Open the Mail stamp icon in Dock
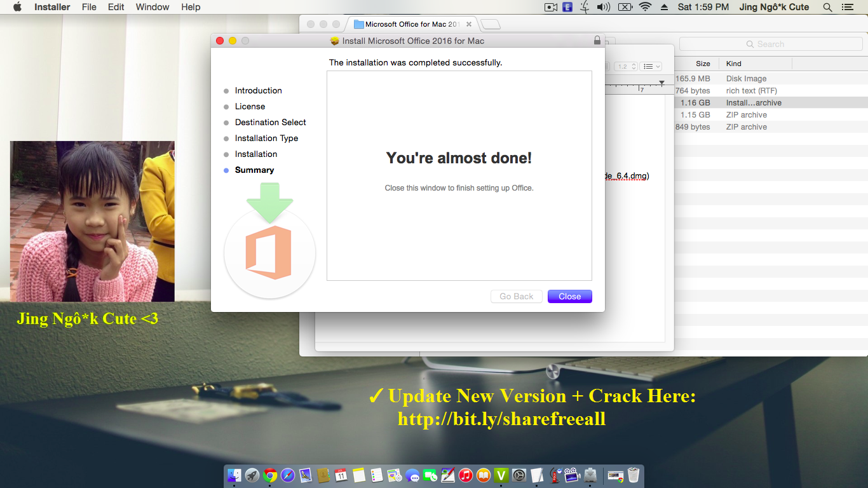Image resolution: width=868 pixels, height=488 pixels. pyautogui.click(x=306, y=475)
